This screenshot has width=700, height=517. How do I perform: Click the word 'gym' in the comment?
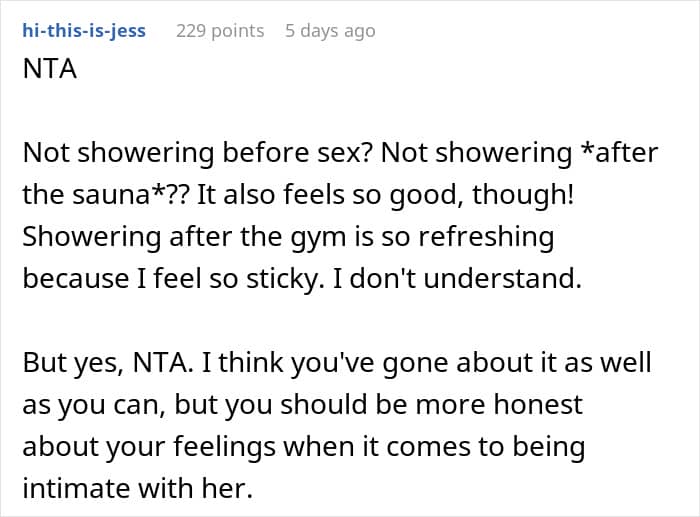click(x=318, y=238)
